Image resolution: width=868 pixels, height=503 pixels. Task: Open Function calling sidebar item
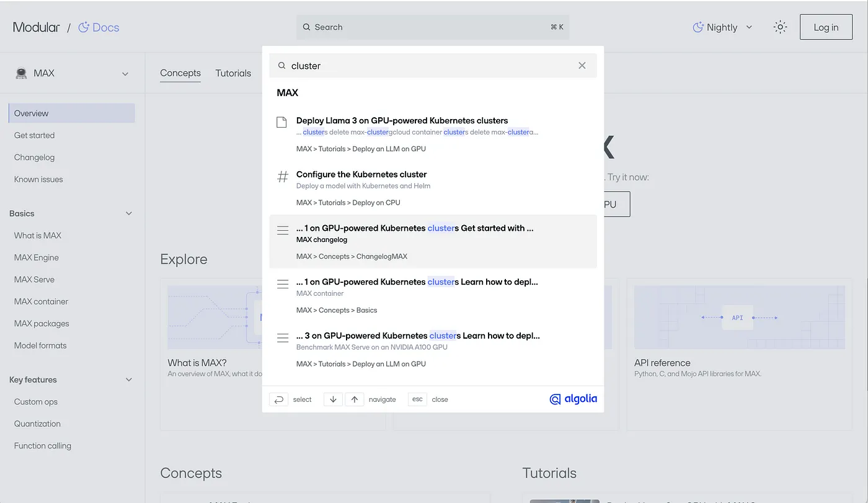[43, 446]
